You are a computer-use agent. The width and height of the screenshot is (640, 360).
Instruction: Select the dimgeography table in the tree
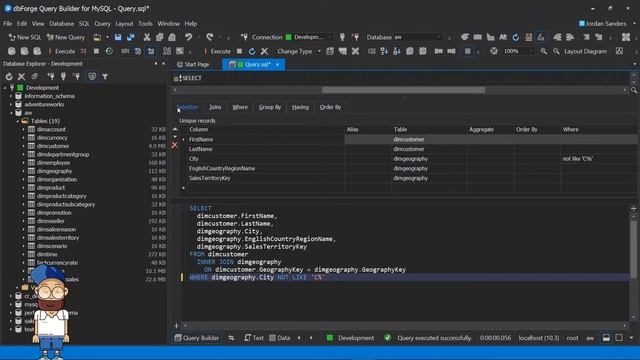[x=54, y=171]
